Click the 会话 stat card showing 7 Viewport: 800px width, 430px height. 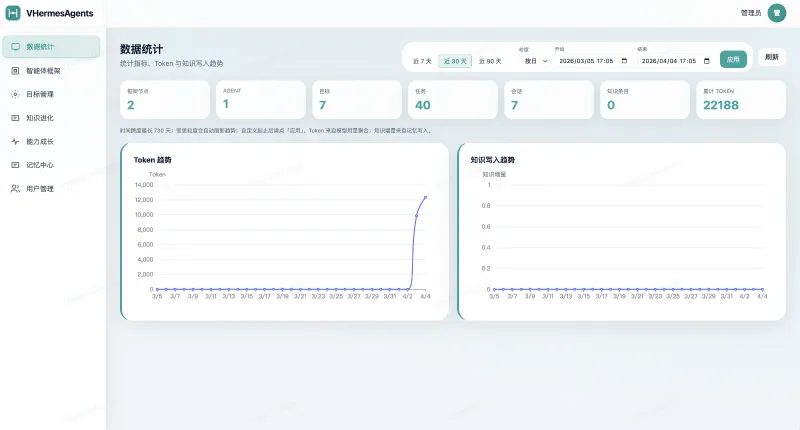point(549,99)
